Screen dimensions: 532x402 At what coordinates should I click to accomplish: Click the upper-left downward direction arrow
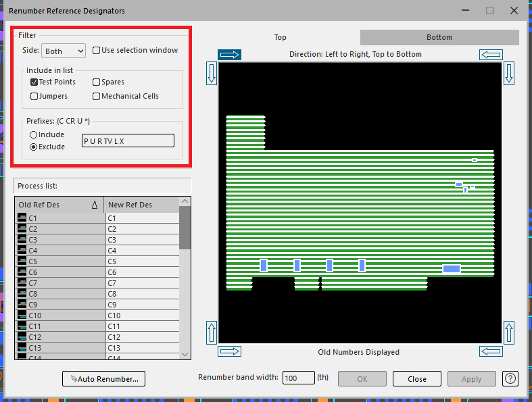(211, 73)
